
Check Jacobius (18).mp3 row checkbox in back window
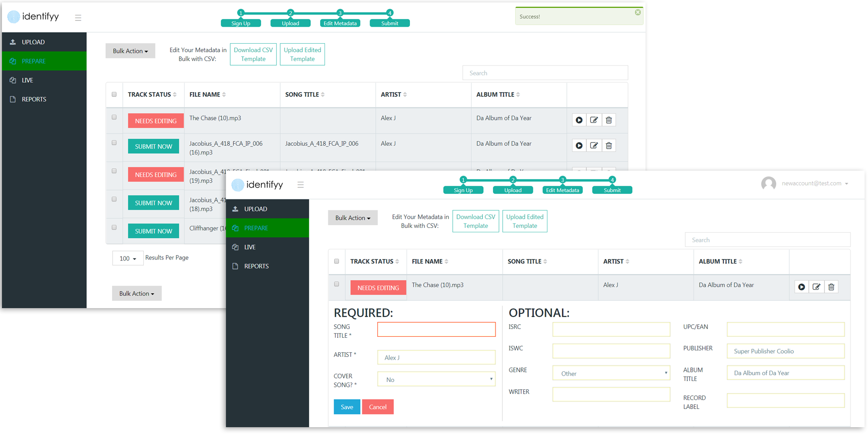[114, 199]
